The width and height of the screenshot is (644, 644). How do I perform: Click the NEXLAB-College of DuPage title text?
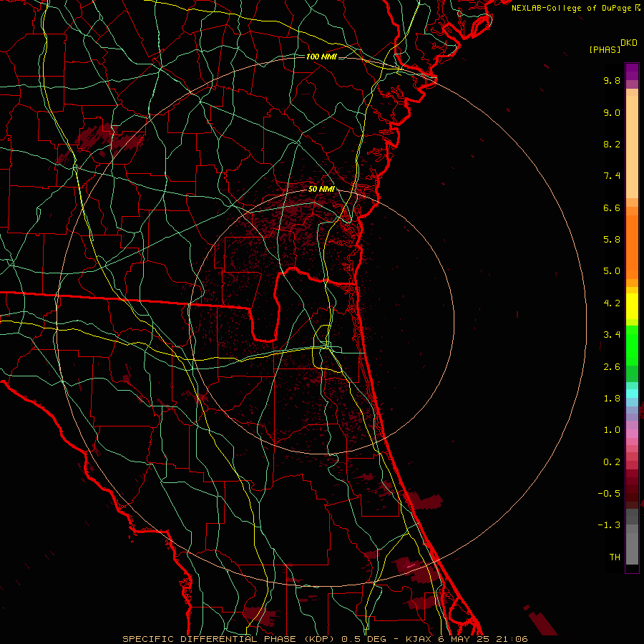pos(571,8)
